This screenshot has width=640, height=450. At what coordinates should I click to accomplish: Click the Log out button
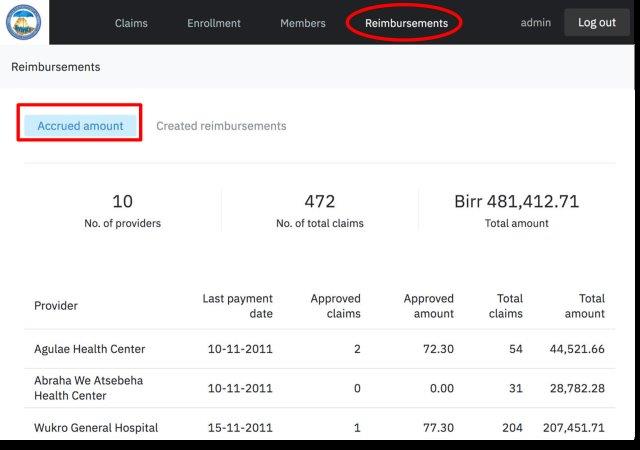597,22
